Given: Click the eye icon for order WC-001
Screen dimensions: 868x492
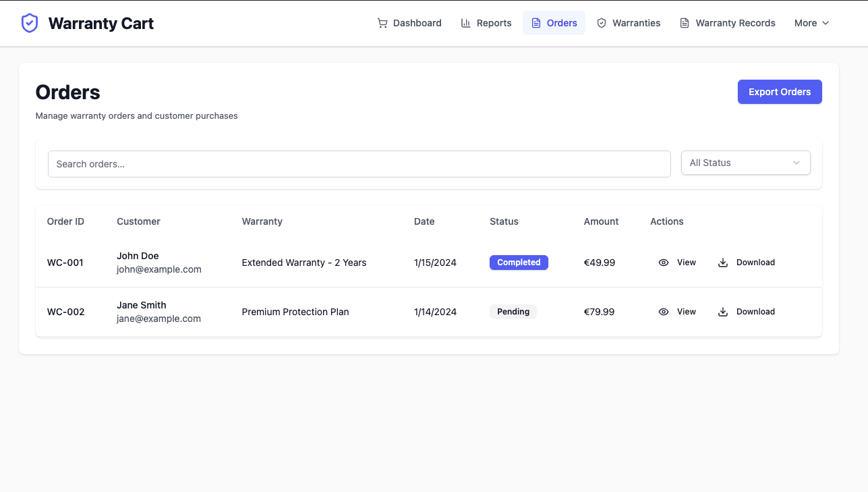Looking at the screenshot, I should pyautogui.click(x=663, y=263).
